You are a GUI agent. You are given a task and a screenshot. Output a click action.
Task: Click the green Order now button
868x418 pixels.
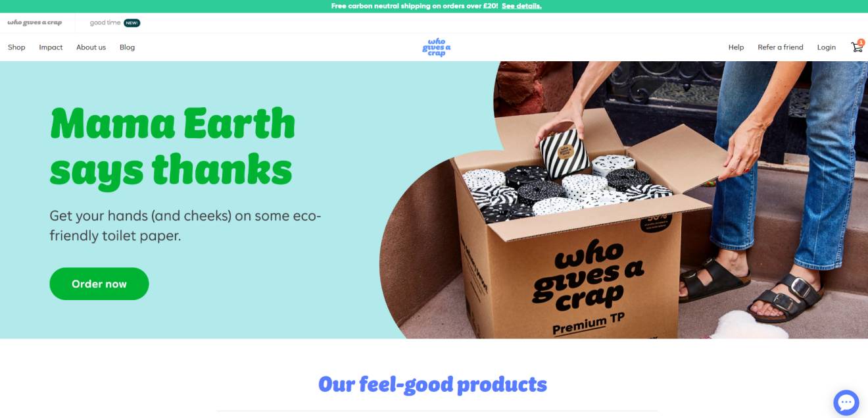click(99, 284)
